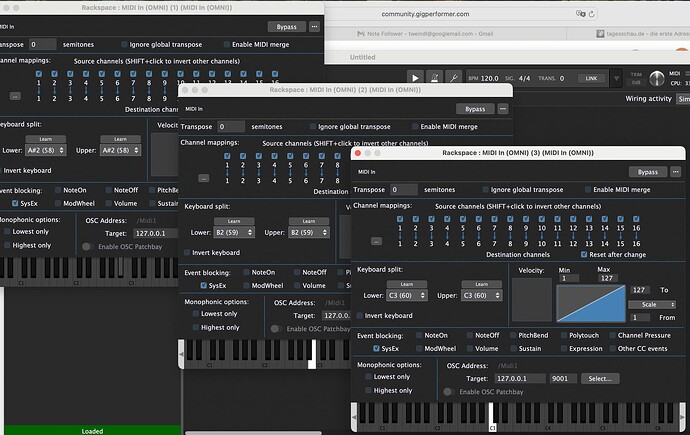Image resolution: width=690 pixels, height=435 pixels.
Task: Block Channel Pressure events in window (3)
Action: (x=613, y=335)
